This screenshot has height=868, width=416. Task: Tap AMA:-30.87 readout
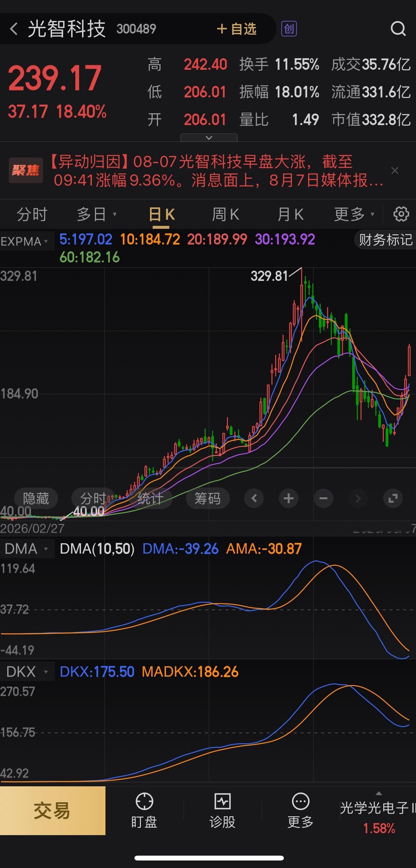[264, 549]
